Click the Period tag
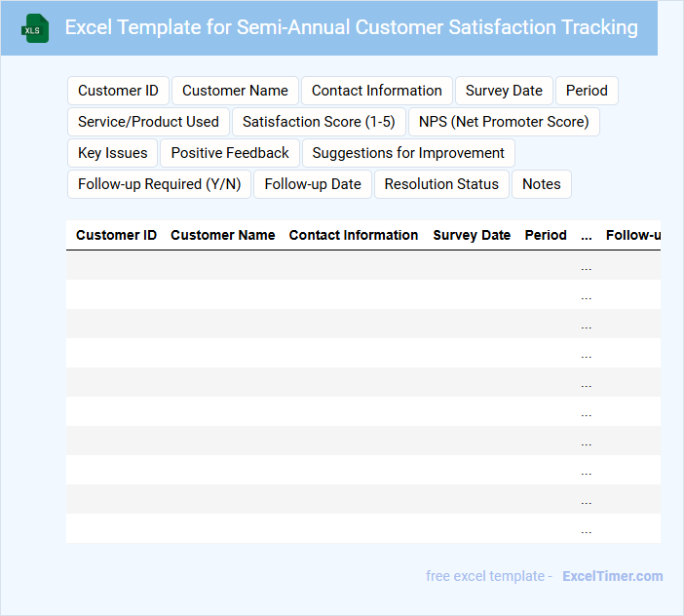684x616 pixels. coord(587,91)
